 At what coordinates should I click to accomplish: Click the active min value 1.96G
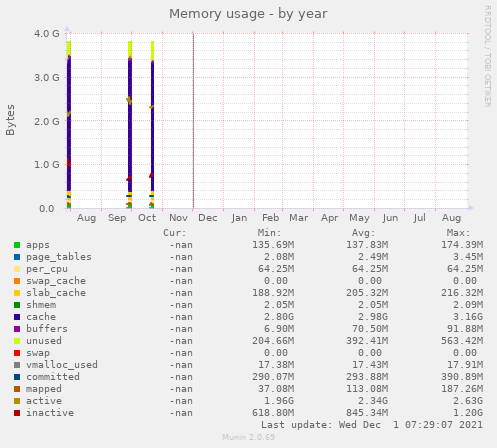tap(279, 401)
